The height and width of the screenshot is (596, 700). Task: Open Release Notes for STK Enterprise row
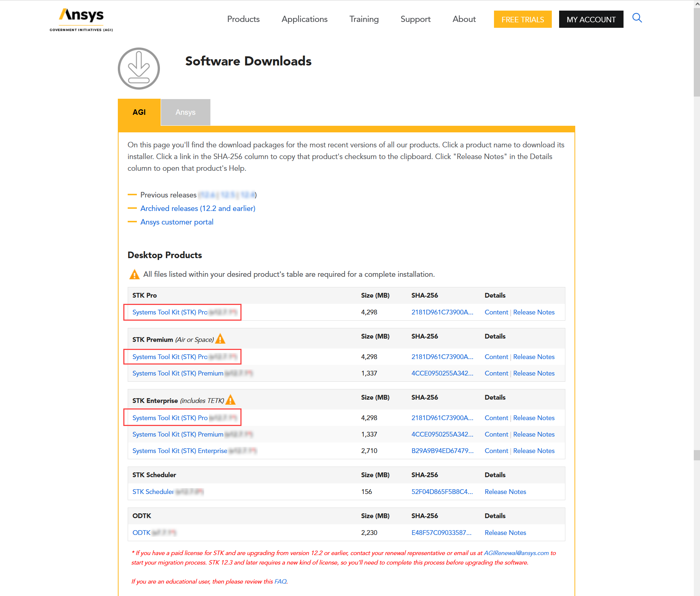534,451
